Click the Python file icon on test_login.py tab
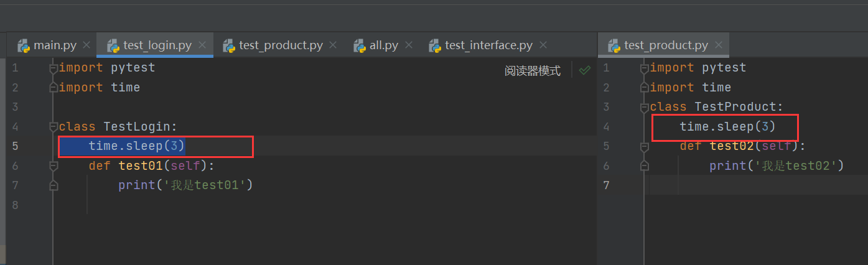Screen dimensions: 868x265 pos(113,45)
